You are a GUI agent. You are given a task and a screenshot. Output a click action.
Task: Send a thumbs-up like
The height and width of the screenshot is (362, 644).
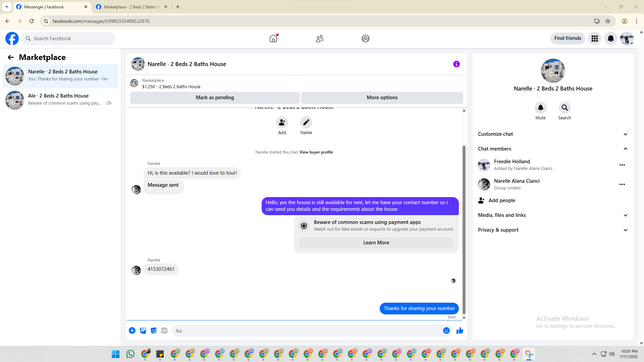(x=460, y=330)
